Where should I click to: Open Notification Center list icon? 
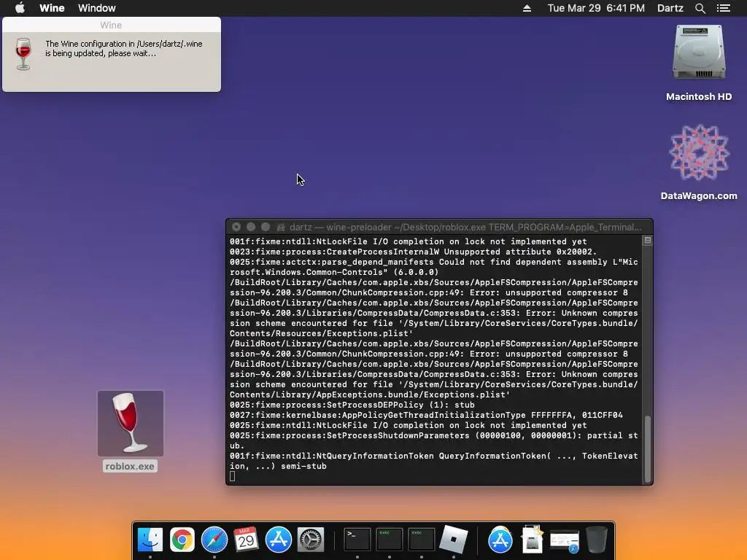[x=723, y=8]
